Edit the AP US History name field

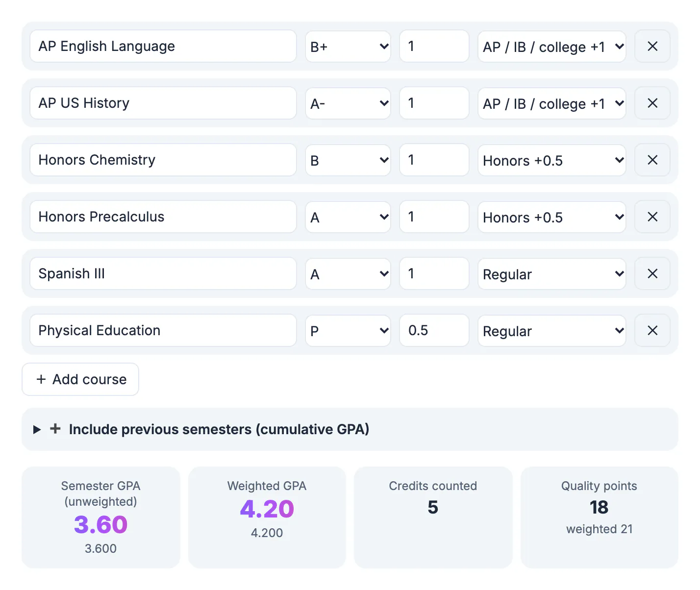tap(163, 103)
